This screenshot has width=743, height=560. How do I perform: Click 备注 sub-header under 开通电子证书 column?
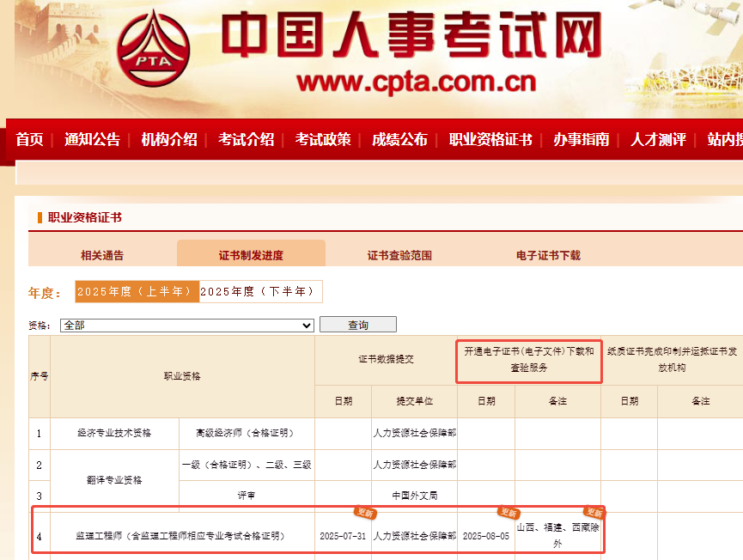coord(557,401)
